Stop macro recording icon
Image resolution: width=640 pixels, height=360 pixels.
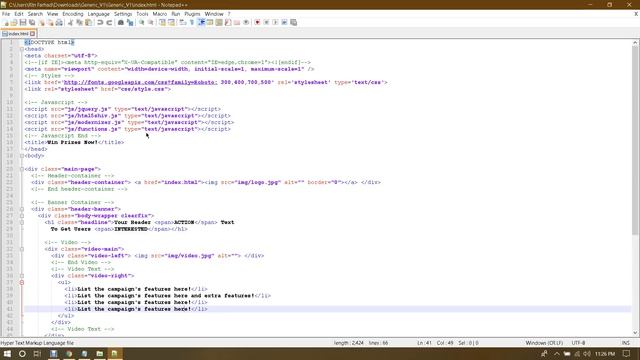[266, 22]
